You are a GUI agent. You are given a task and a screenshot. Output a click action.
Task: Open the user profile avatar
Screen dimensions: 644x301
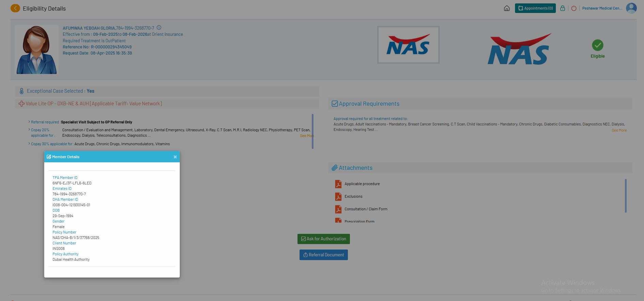tap(631, 8)
